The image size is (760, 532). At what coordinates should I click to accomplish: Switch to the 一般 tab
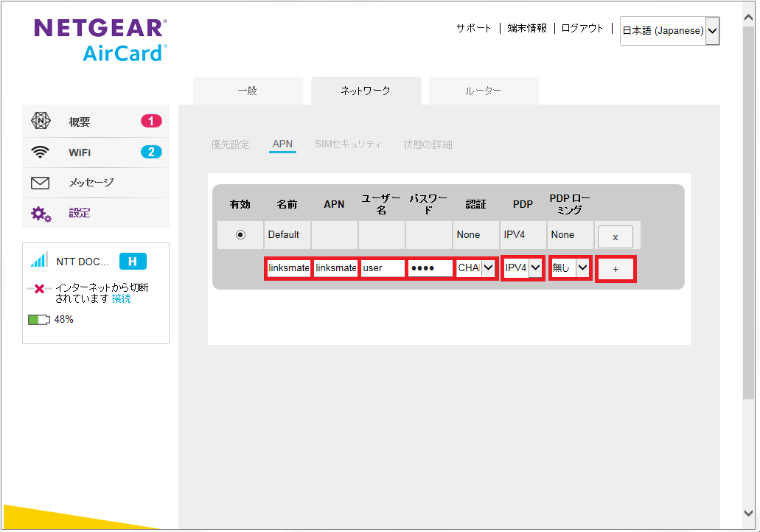tap(248, 91)
